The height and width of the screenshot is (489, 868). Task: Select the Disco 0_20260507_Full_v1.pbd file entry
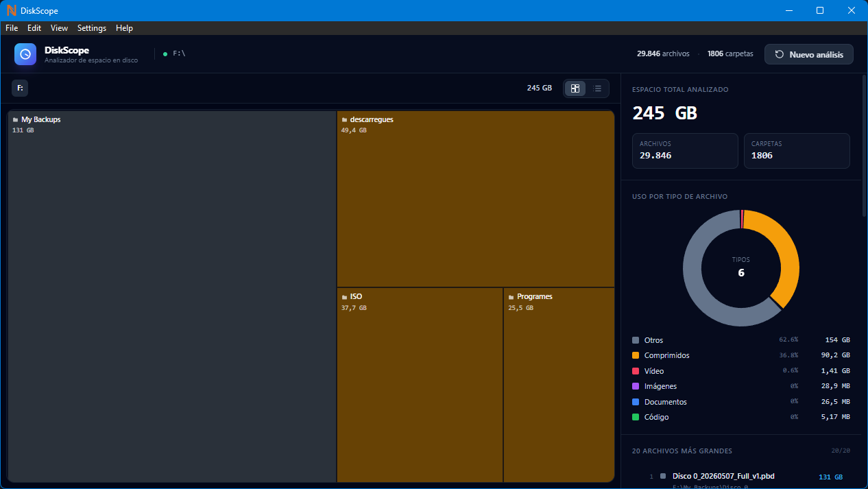point(741,479)
